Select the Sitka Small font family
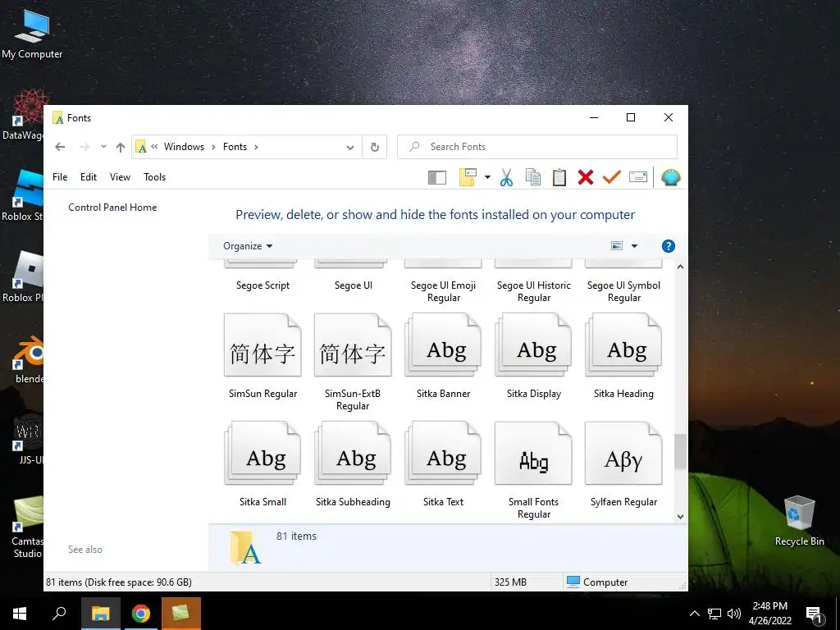 pyautogui.click(x=262, y=464)
